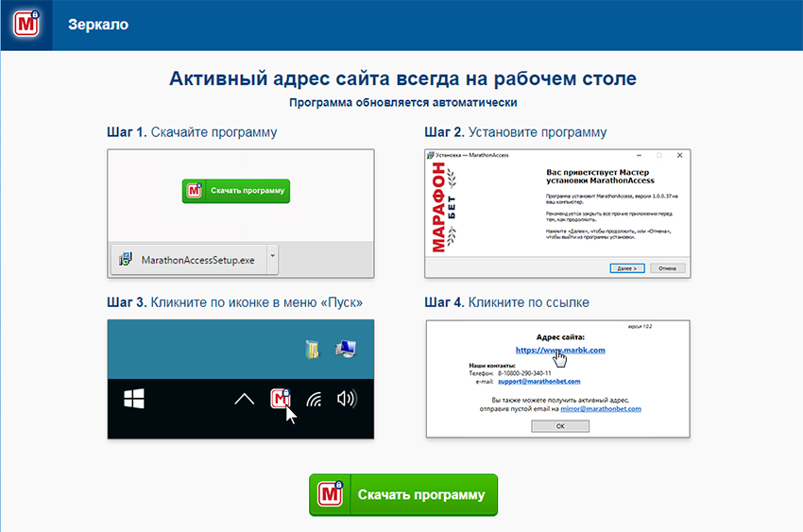The height and width of the screenshot is (532, 803).
Task: Click the speaker volume icon in the tray
Action: point(347,399)
